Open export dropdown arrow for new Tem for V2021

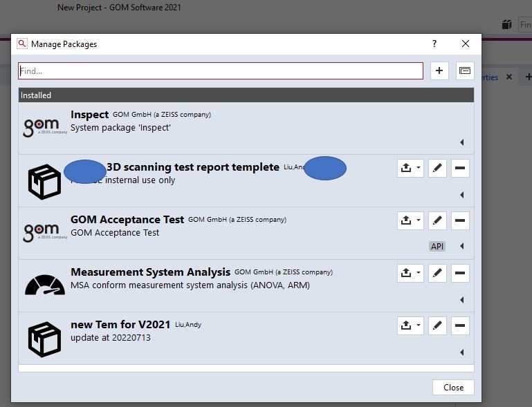click(419, 325)
